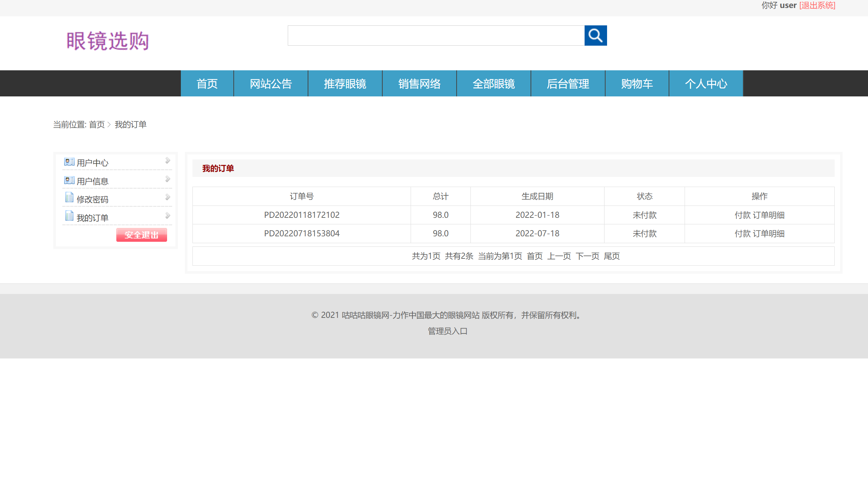Switch to the 购物车 navigation tab
The height and width of the screenshot is (498, 868).
(x=637, y=83)
